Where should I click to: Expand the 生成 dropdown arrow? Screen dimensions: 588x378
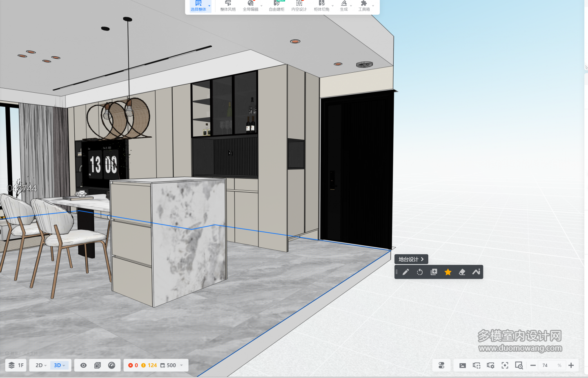pos(351,6)
